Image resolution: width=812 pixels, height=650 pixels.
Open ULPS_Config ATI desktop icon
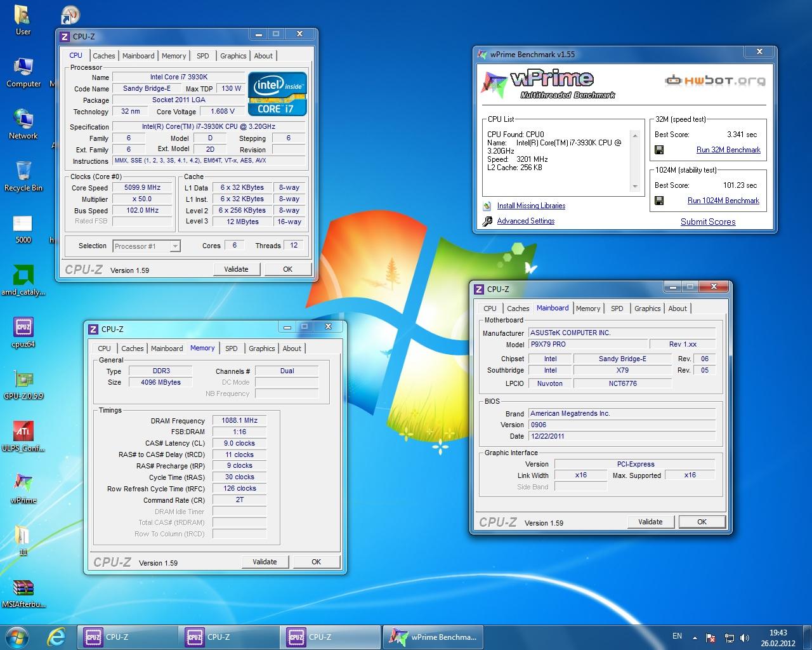point(23,437)
